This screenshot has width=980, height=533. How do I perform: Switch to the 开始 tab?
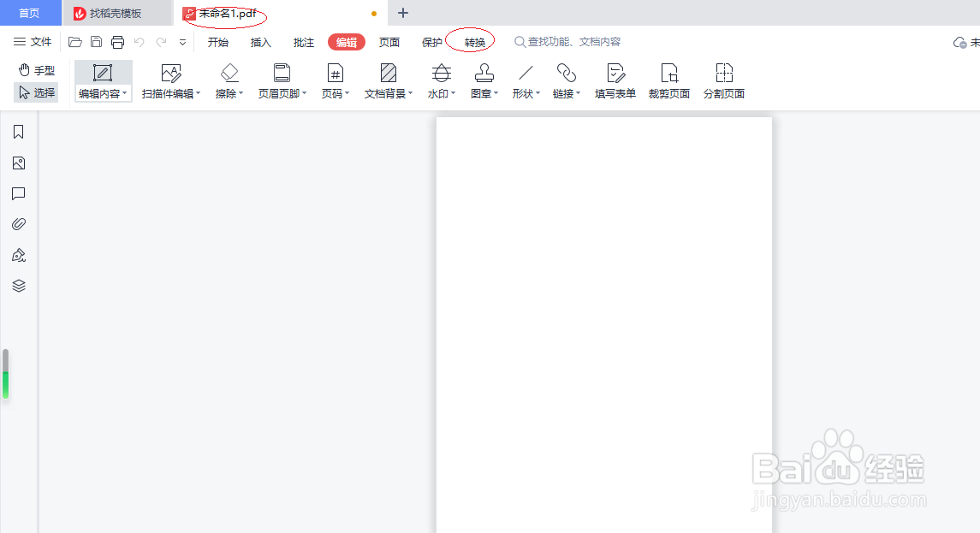(x=218, y=42)
